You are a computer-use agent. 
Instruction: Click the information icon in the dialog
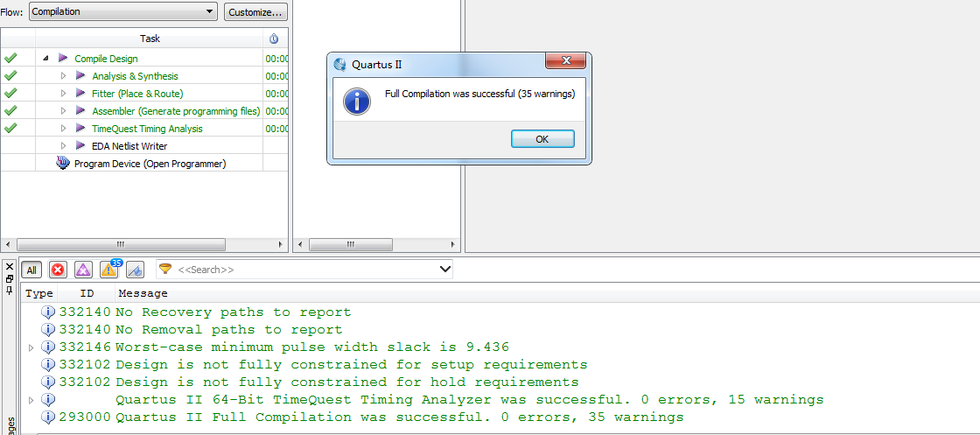[x=357, y=102]
